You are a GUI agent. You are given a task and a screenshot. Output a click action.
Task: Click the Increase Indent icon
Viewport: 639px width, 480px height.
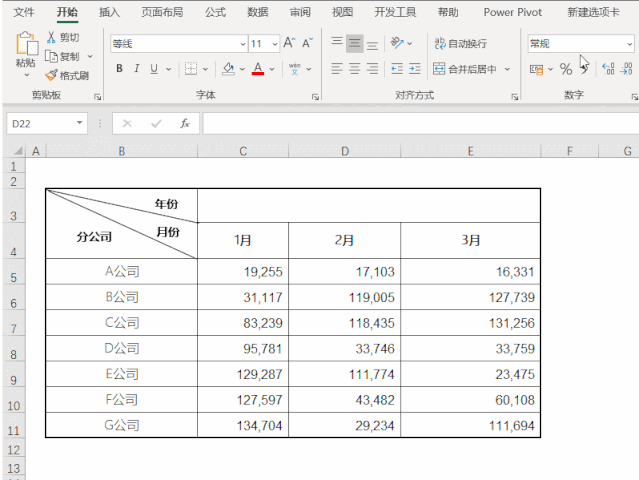(x=414, y=69)
